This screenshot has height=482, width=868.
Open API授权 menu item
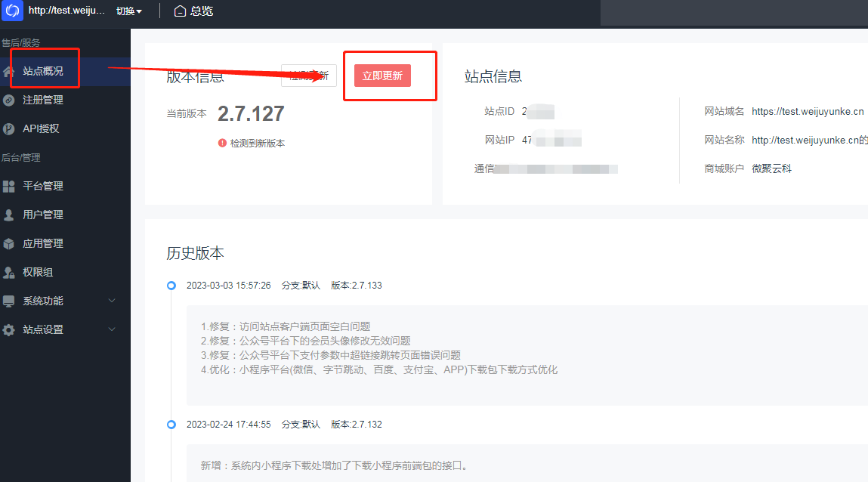(x=65, y=129)
